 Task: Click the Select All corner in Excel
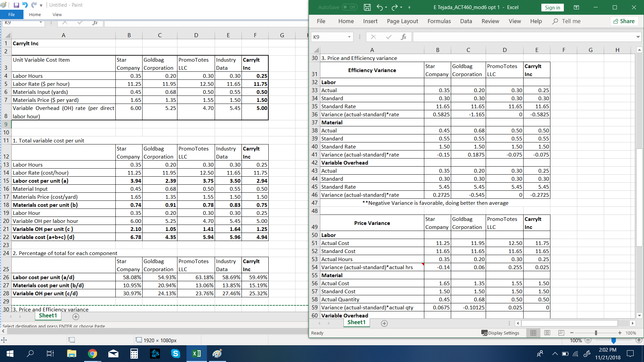pos(316,50)
